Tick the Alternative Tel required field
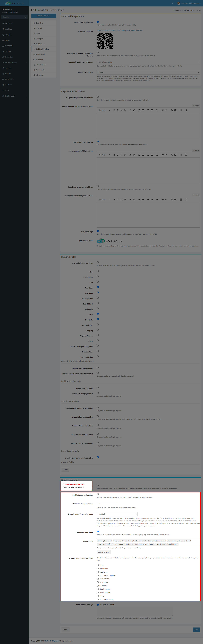203x644 pixels. click(98, 325)
